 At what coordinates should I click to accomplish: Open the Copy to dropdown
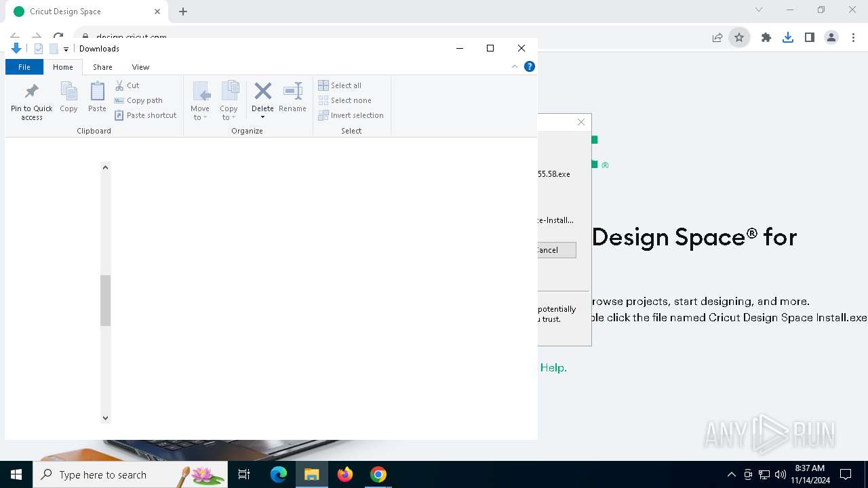point(229,102)
